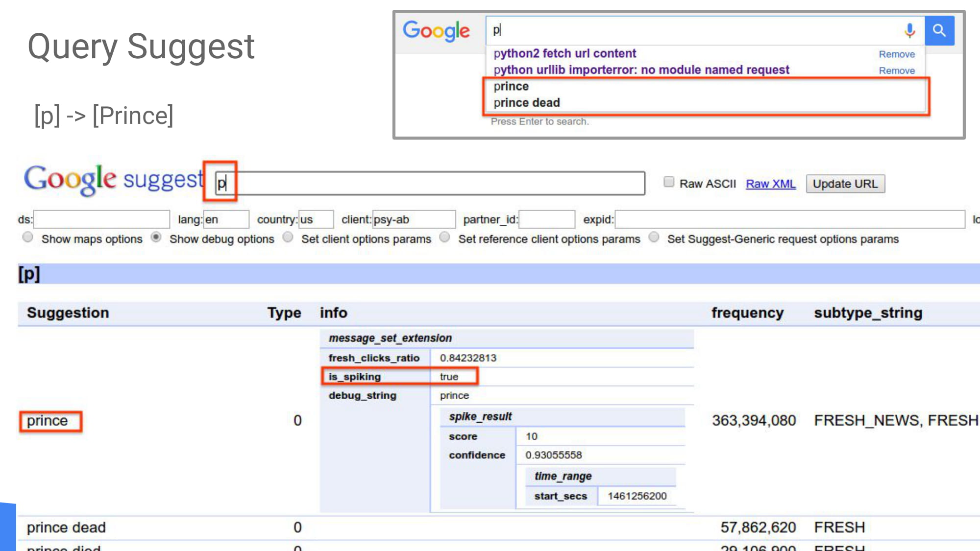The image size is (980, 551).
Task: Select the 'prince' autocomplete suggestion
Action: [511, 86]
